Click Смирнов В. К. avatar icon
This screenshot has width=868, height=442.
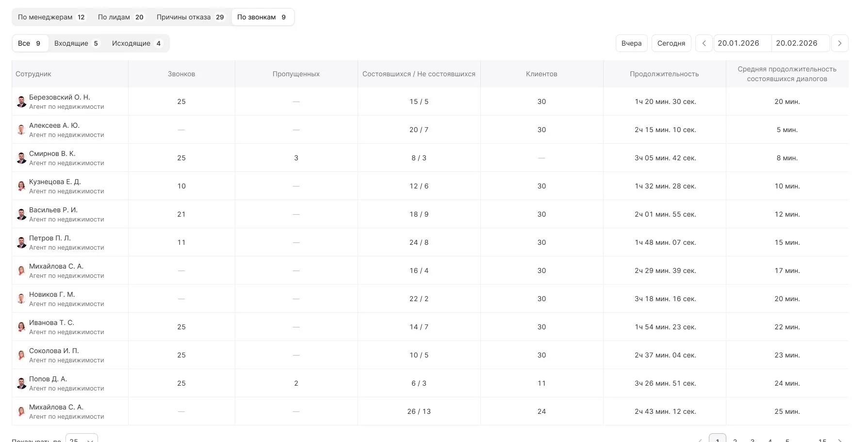click(x=21, y=158)
